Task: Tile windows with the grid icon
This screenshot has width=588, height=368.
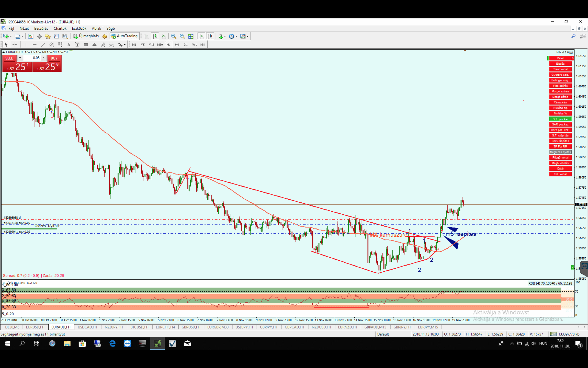Action: (x=191, y=36)
